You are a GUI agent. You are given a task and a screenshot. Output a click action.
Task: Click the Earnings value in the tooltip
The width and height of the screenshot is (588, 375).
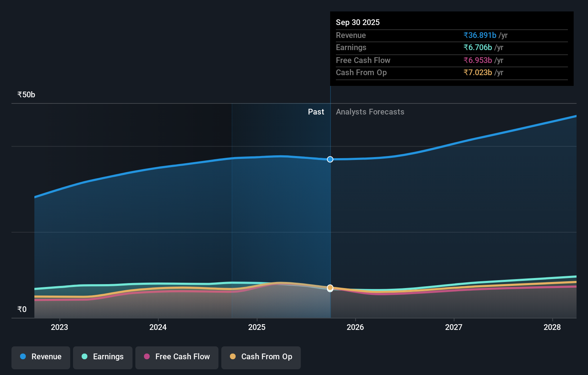pos(478,47)
